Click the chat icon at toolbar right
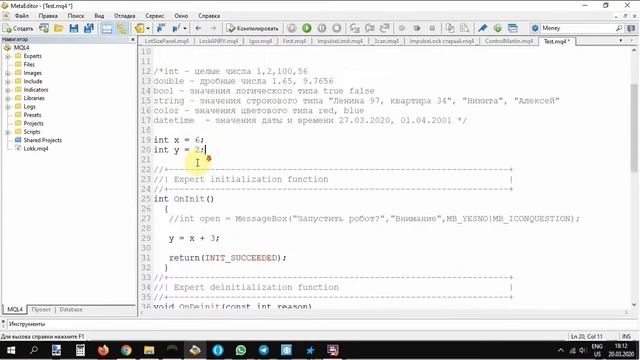 [631, 28]
